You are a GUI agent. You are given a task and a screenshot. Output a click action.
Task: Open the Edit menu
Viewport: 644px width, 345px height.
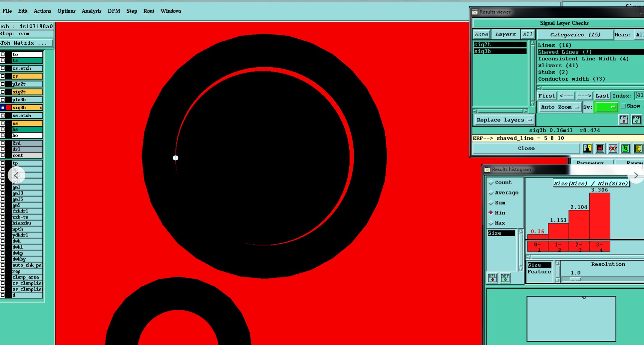(23, 11)
